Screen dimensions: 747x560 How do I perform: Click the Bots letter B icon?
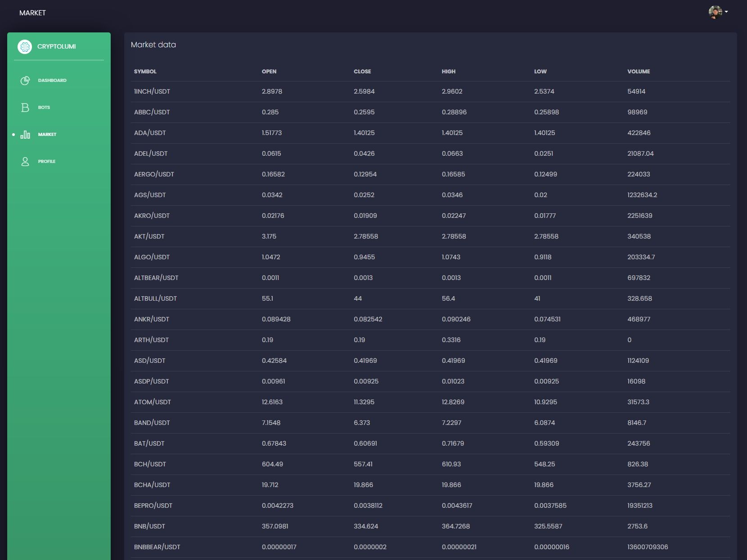pos(25,107)
